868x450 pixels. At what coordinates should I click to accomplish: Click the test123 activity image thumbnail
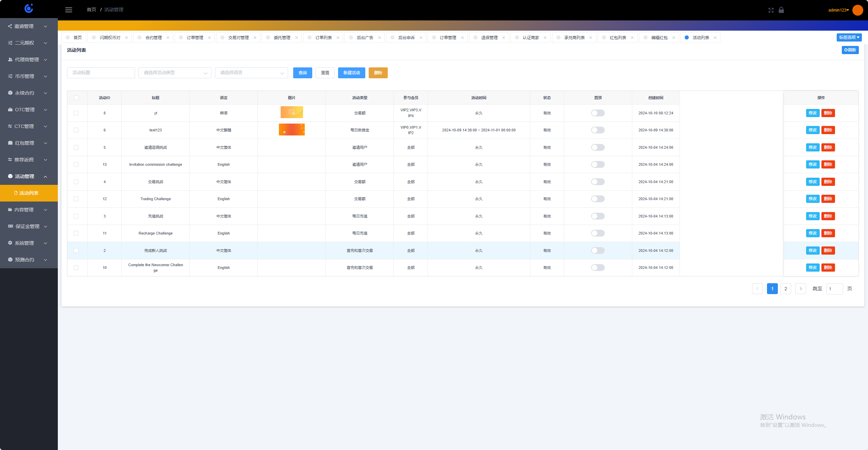[291, 130]
